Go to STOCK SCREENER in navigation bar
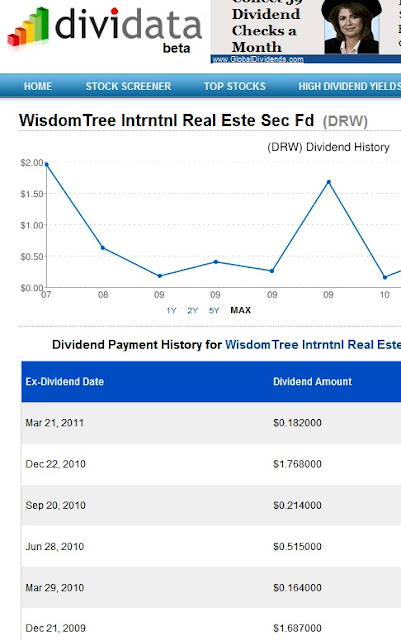Image resolution: width=401 pixels, height=640 pixels. tap(128, 86)
